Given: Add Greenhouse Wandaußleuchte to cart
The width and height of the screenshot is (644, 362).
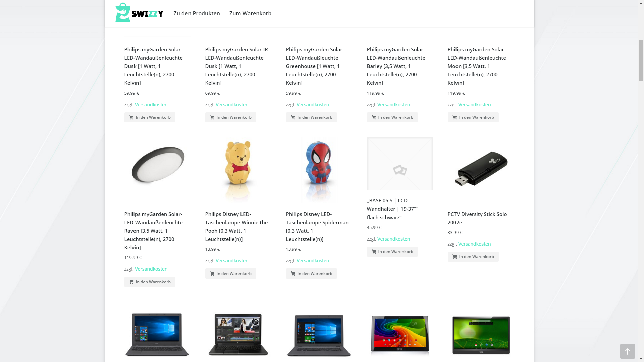Looking at the screenshot, I should tap(311, 117).
